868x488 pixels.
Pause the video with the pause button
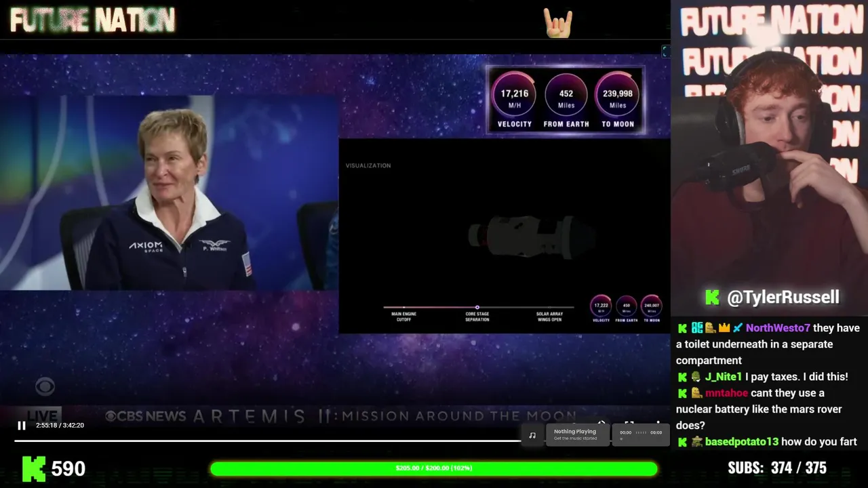point(21,426)
